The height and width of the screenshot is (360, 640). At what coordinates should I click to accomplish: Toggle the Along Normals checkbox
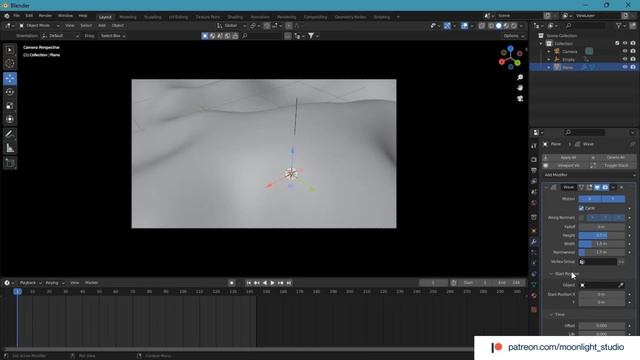[581, 218]
